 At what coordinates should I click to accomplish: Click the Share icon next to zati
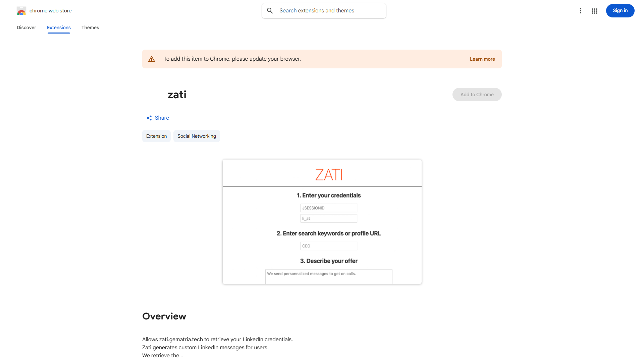click(149, 118)
